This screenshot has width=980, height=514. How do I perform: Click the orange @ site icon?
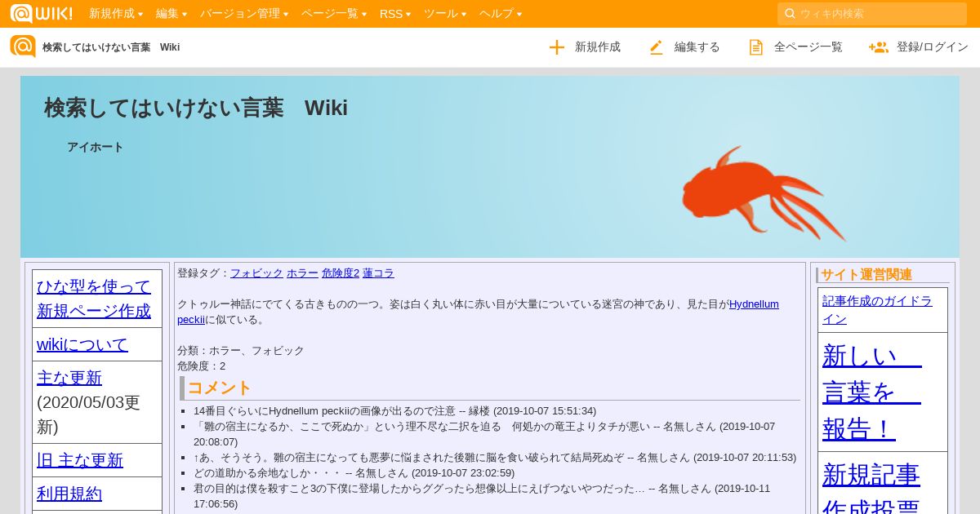(23, 47)
